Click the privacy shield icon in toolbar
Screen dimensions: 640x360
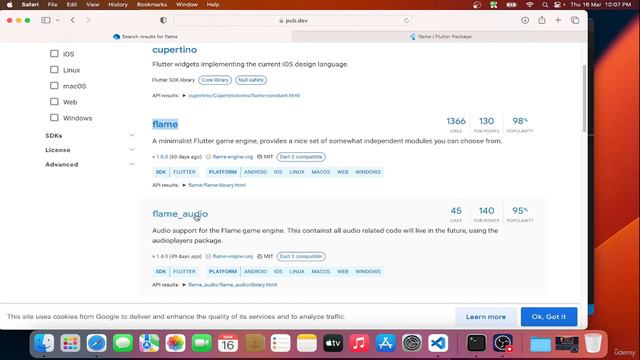(x=163, y=20)
